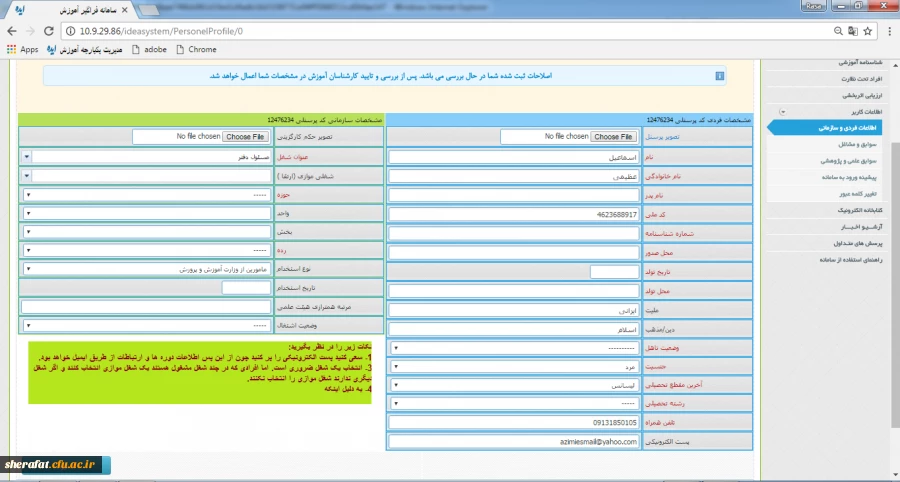Collapse the user information (اطلاعات کاربر) sidebar section
Screen dimensions: 900x482
pyautogui.click(x=783, y=112)
